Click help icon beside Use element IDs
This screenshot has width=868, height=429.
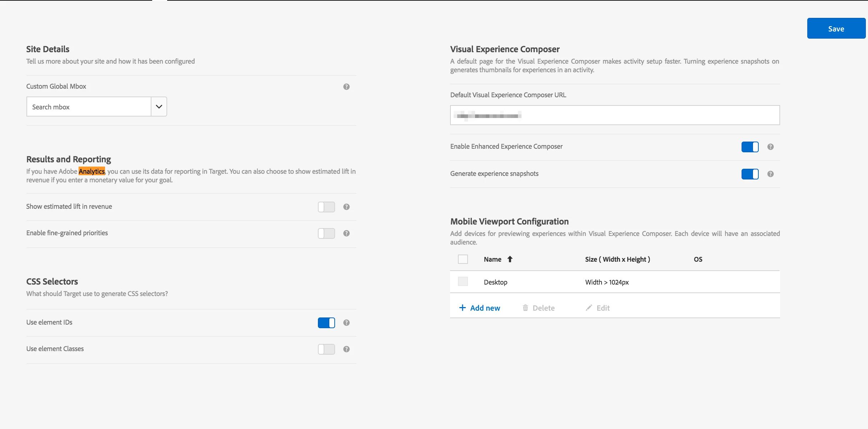[346, 322]
